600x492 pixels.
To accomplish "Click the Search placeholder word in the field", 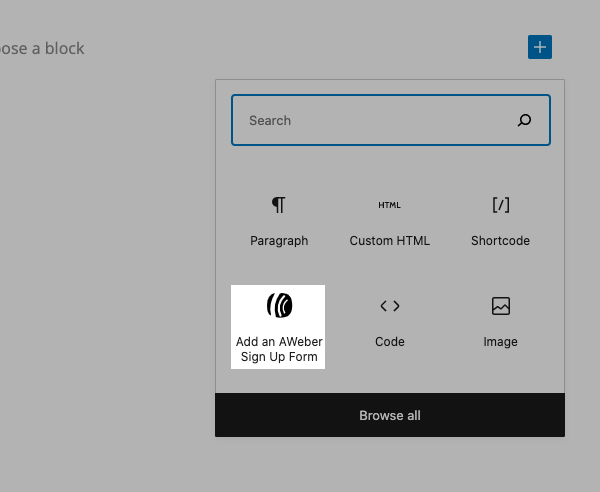I will [x=270, y=120].
